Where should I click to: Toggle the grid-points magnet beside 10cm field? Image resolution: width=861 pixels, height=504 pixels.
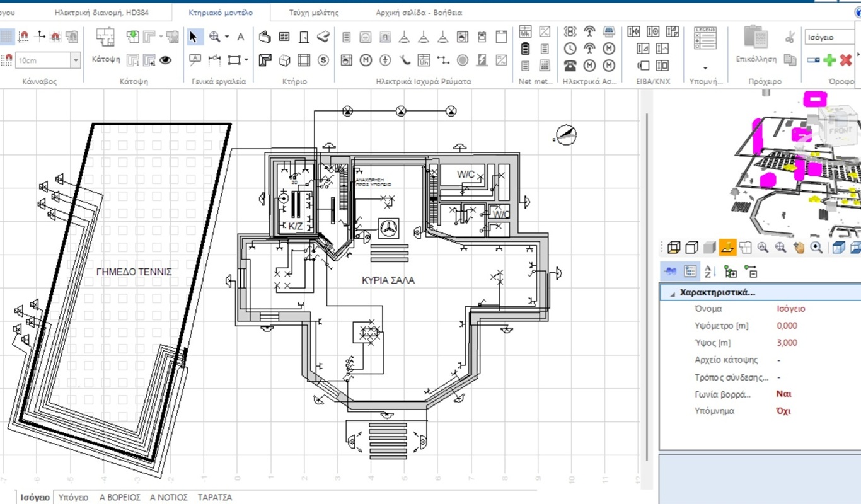point(6,60)
